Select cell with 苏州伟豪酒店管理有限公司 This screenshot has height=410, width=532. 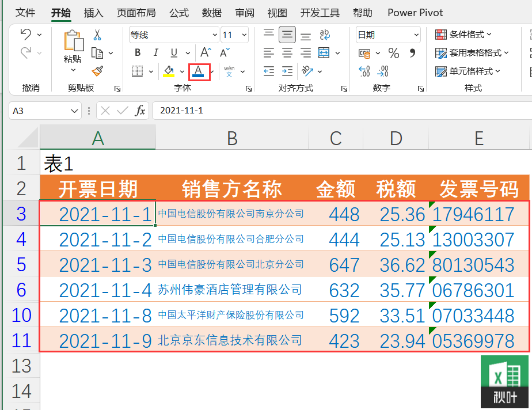pos(231,290)
